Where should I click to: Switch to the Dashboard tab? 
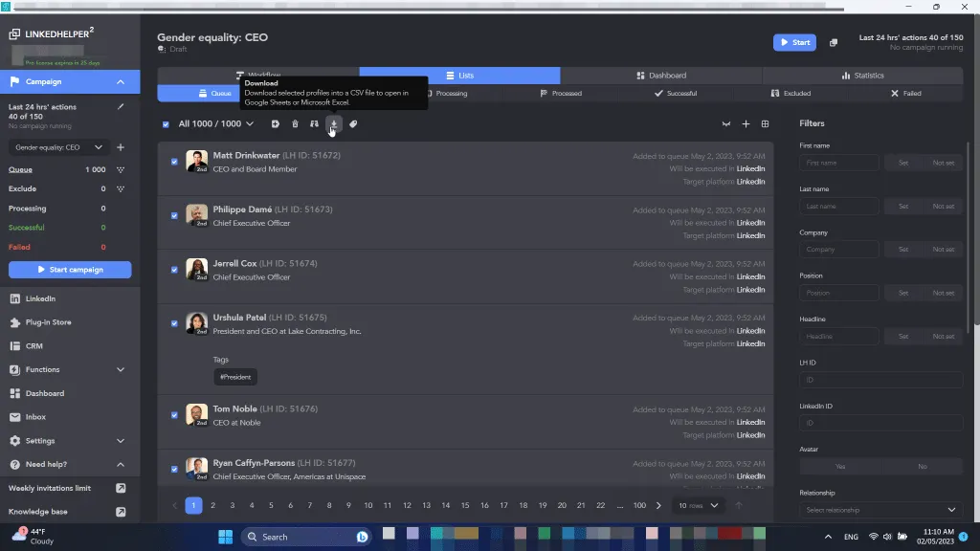pyautogui.click(x=661, y=76)
